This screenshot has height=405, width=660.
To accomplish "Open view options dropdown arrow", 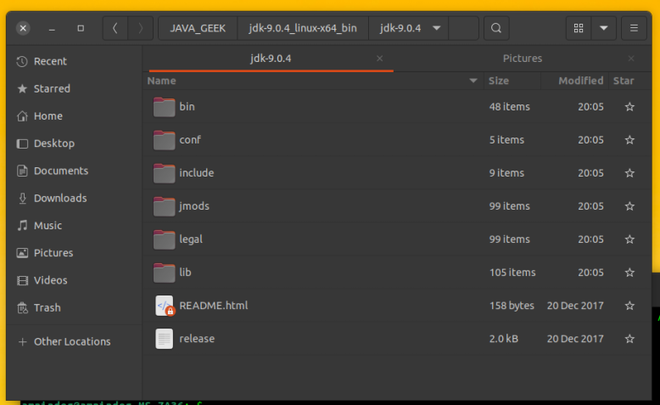I will coord(604,28).
